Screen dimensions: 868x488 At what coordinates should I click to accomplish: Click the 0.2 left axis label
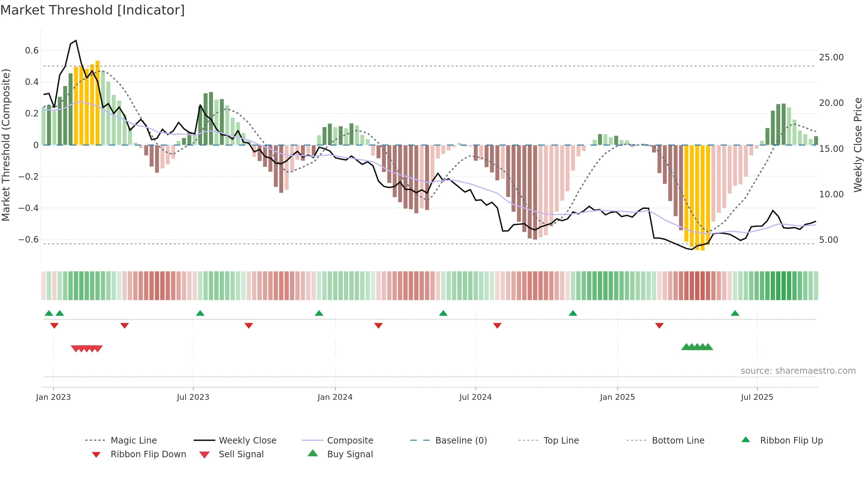[32, 114]
